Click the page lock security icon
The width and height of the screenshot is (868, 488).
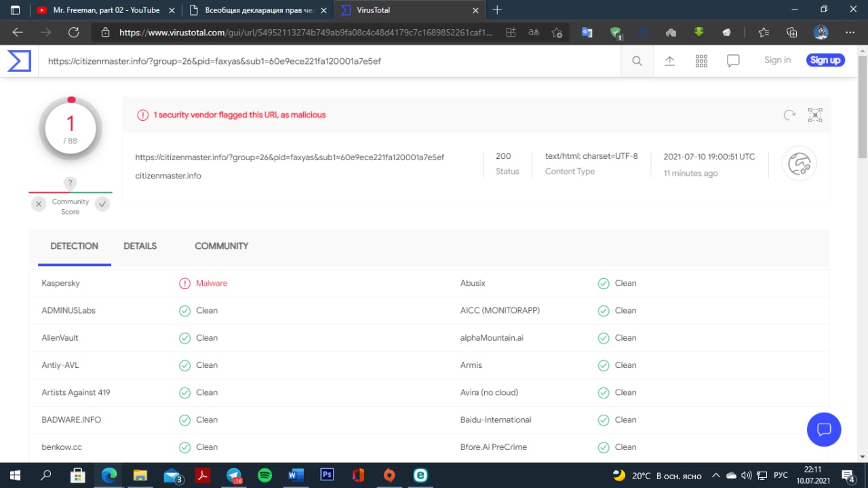pos(105,32)
